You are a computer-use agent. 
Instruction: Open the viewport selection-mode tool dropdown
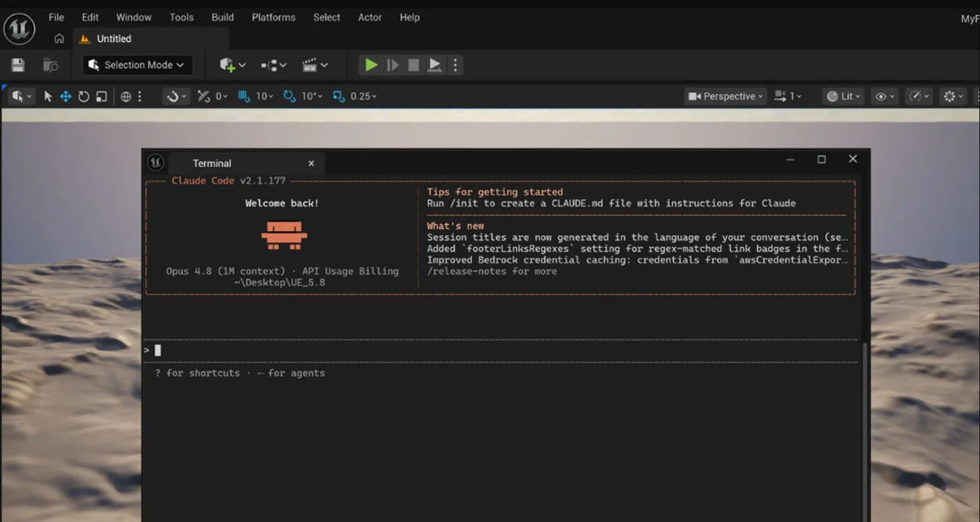(21, 96)
